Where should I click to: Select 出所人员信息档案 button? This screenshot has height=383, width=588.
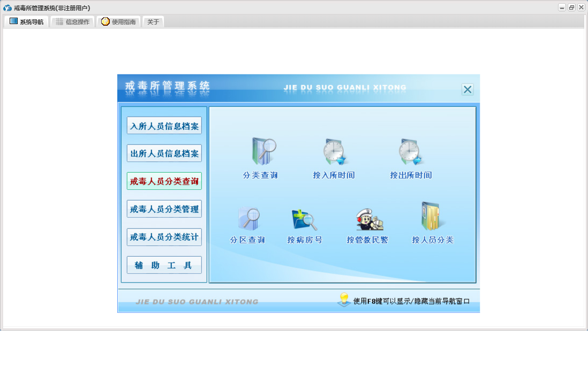[164, 154]
